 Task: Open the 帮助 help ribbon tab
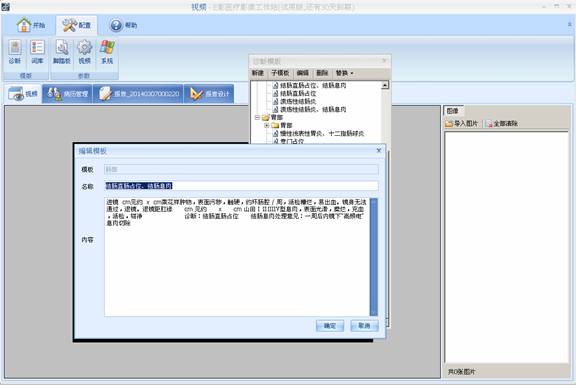123,25
